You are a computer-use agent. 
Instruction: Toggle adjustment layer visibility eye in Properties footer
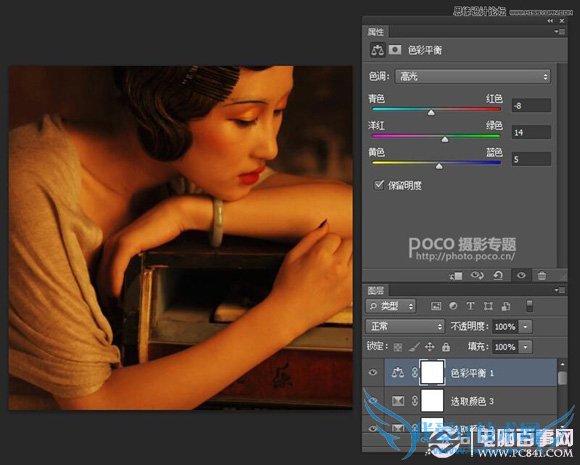coord(521,276)
